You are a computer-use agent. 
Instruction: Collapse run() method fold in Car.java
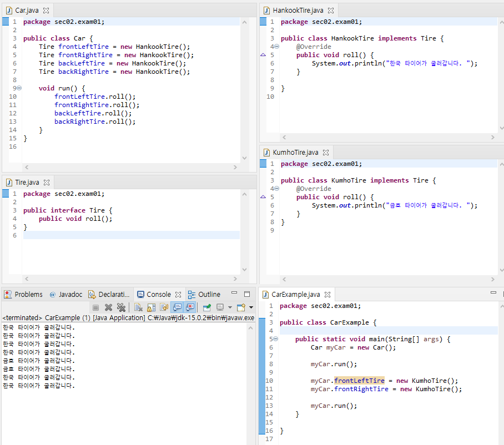[19, 88]
